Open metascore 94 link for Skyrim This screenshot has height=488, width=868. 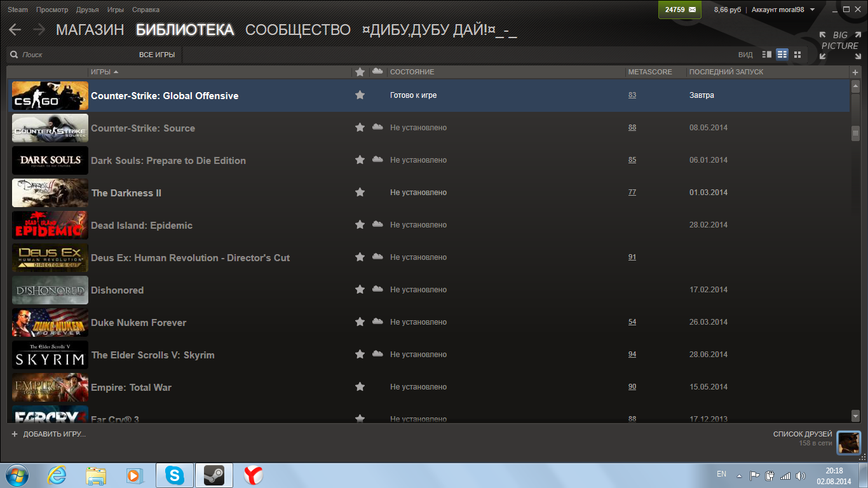pos(632,354)
